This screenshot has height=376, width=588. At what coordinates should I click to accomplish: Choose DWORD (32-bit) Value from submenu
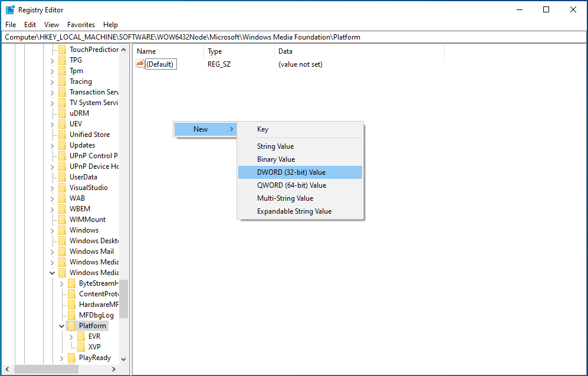click(x=300, y=172)
